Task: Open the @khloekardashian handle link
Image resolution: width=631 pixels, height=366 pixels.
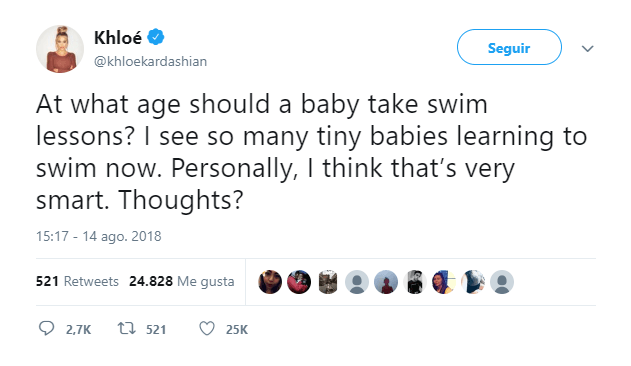Action: tap(151, 62)
